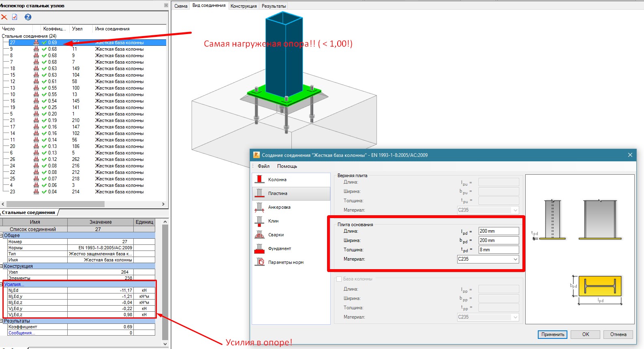Collapse the Общее property group
The width and height of the screenshot is (644, 349).
(x=2, y=236)
